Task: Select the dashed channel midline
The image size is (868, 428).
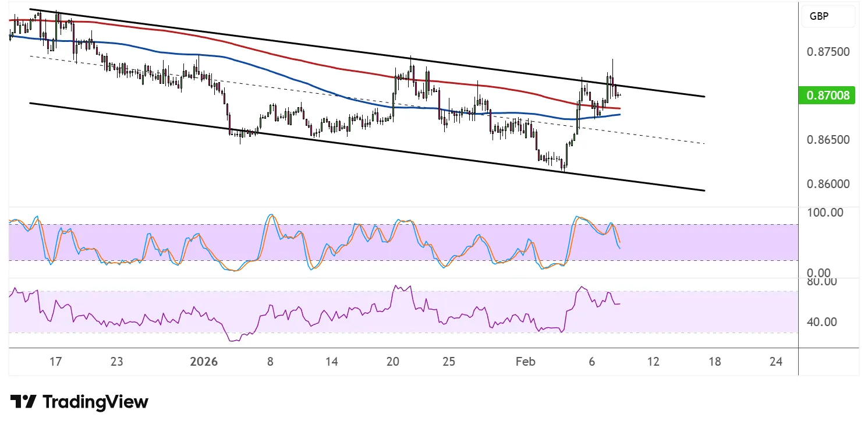Action: click(x=640, y=136)
